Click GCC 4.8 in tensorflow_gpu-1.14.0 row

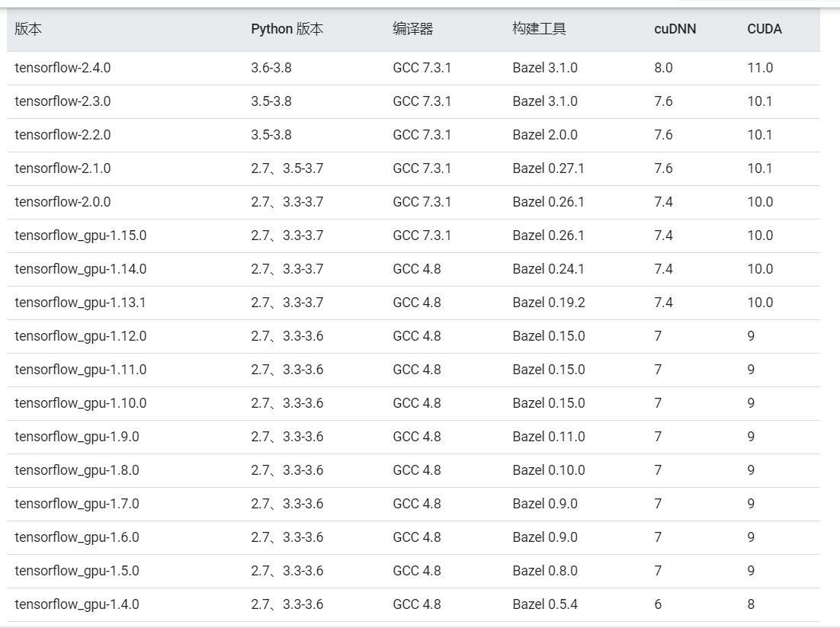tap(417, 269)
